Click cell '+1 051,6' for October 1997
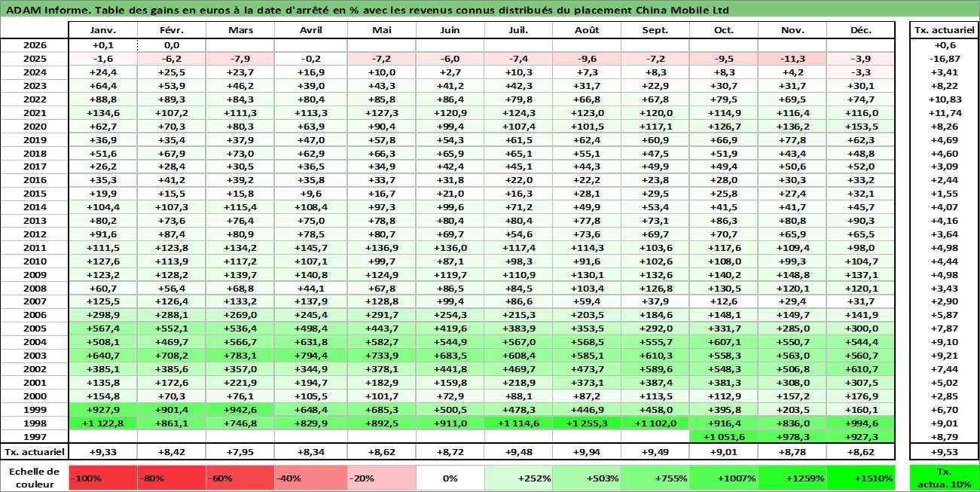The image size is (980, 492). tap(724, 436)
